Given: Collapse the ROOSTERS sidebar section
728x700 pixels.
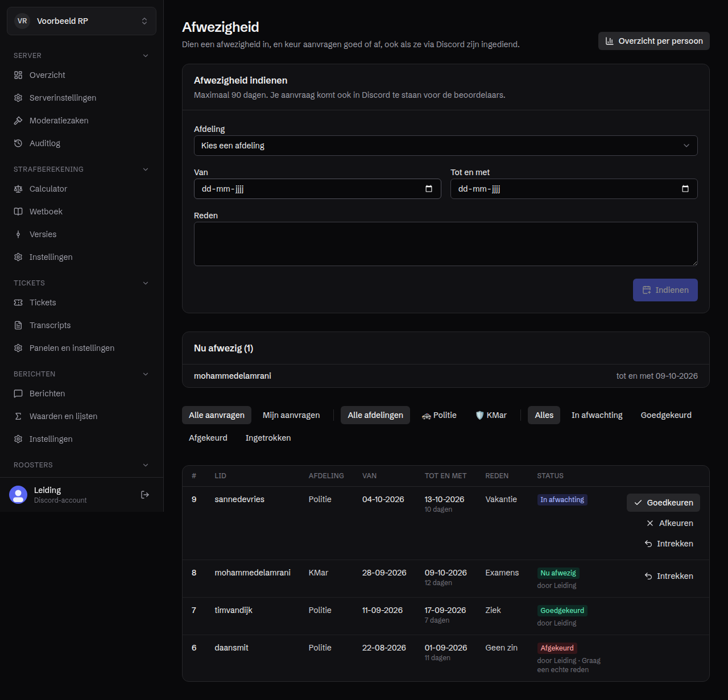Looking at the screenshot, I should point(146,465).
